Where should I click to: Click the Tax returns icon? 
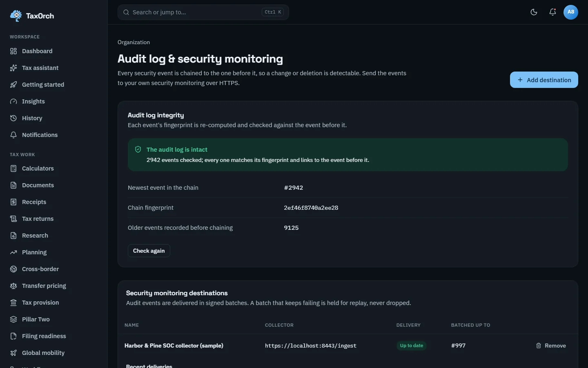[x=13, y=219]
